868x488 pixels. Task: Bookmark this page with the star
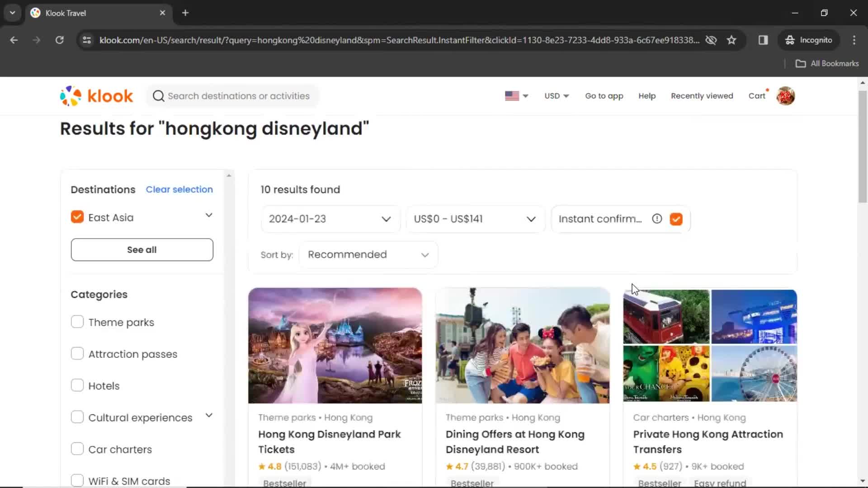tap(731, 40)
